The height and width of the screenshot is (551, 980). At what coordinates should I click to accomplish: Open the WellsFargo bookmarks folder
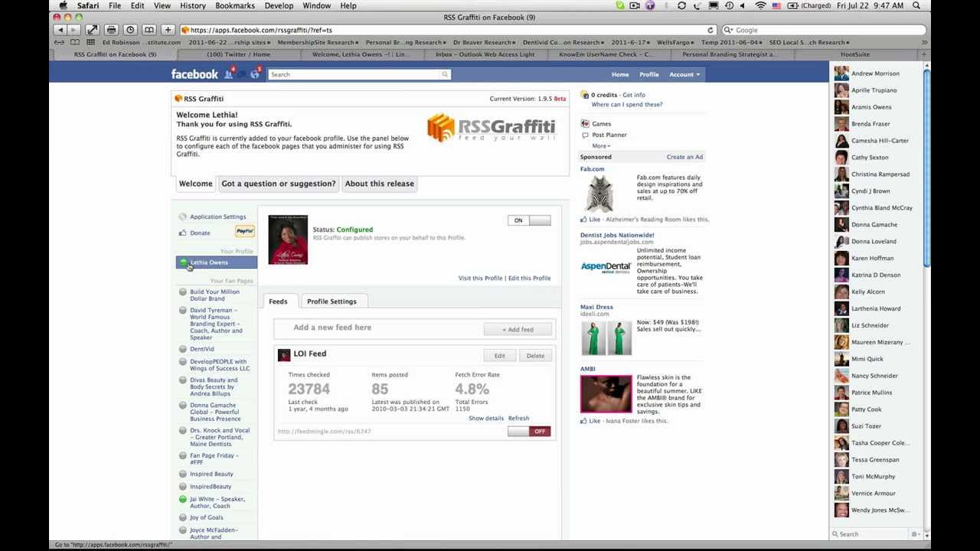pos(674,42)
